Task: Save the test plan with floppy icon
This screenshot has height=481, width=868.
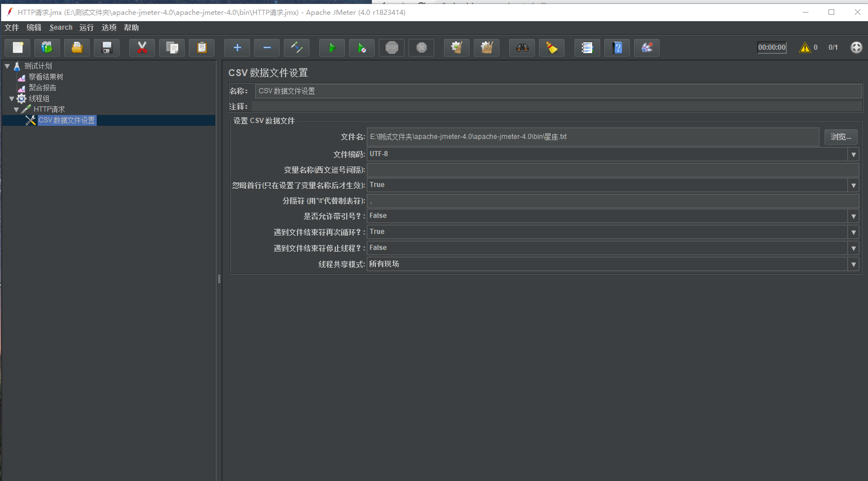Action: click(x=107, y=47)
